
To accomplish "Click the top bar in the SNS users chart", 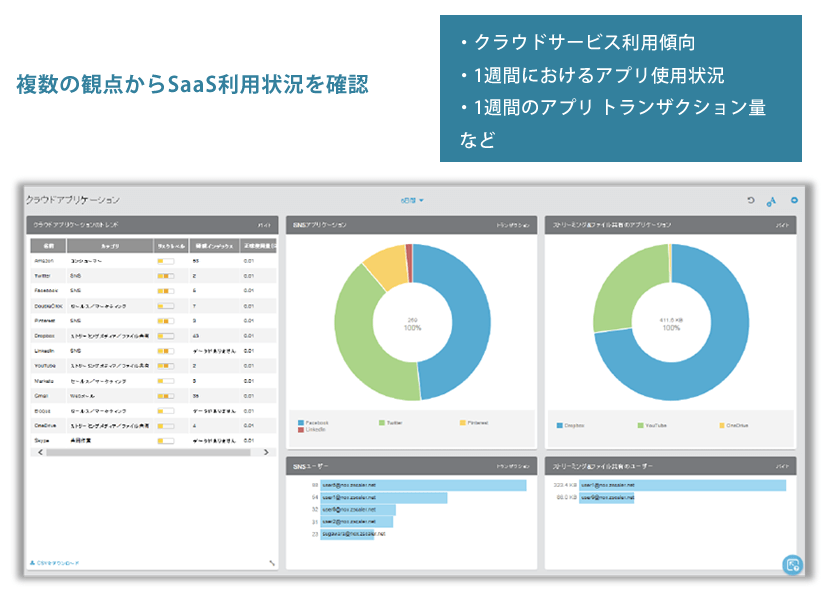I will click(423, 485).
